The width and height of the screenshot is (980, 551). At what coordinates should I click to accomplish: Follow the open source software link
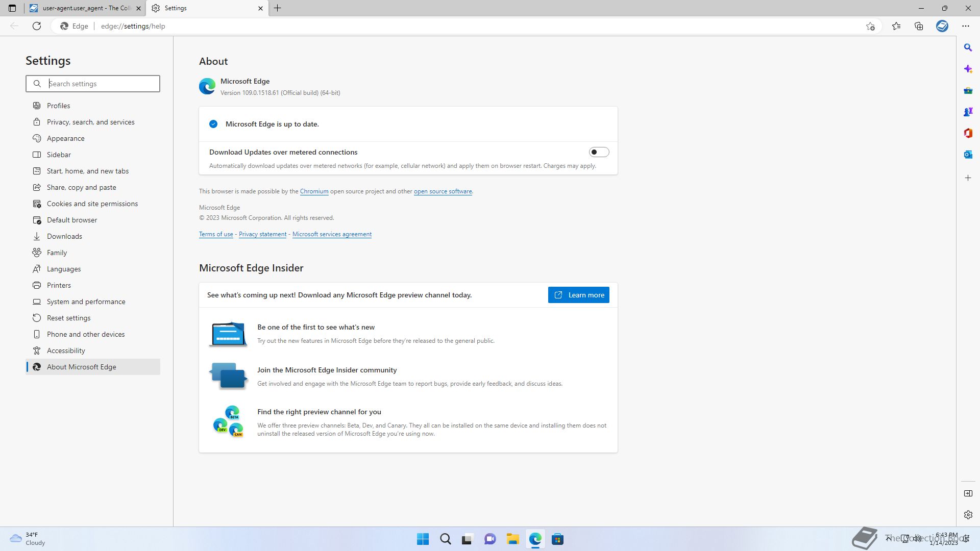click(443, 191)
